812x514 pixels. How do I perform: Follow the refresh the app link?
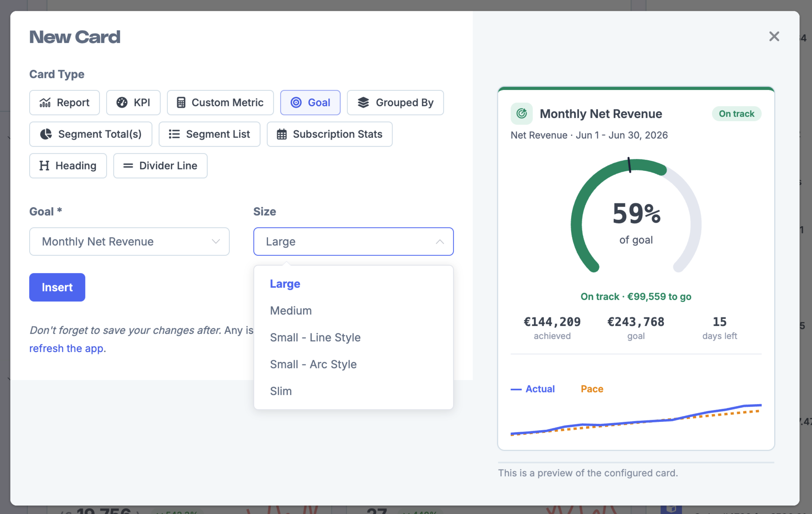coord(66,348)
